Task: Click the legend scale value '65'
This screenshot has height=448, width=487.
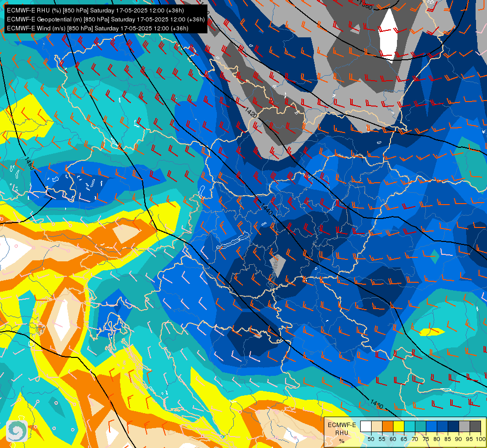Action: pyautogui.click(x=404, y=440)
